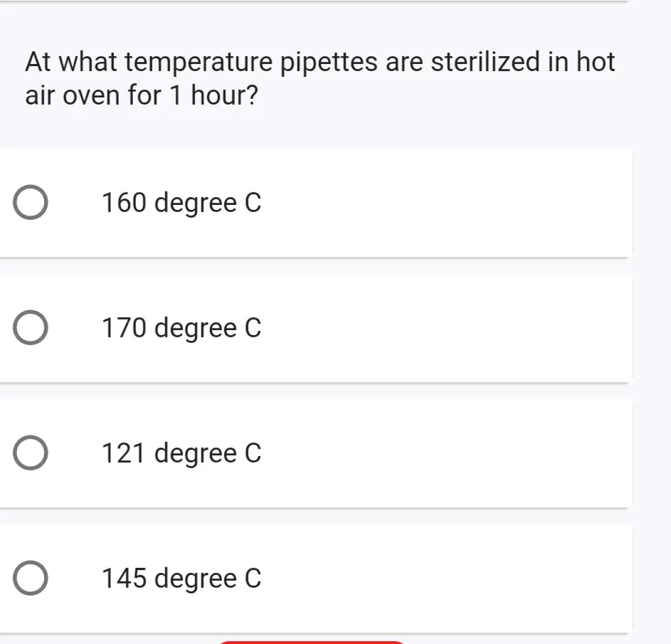Mark the 145 degree C radio circle
Image resolution: width=671 pixels, height=644 pixels.
pos(31,578)
